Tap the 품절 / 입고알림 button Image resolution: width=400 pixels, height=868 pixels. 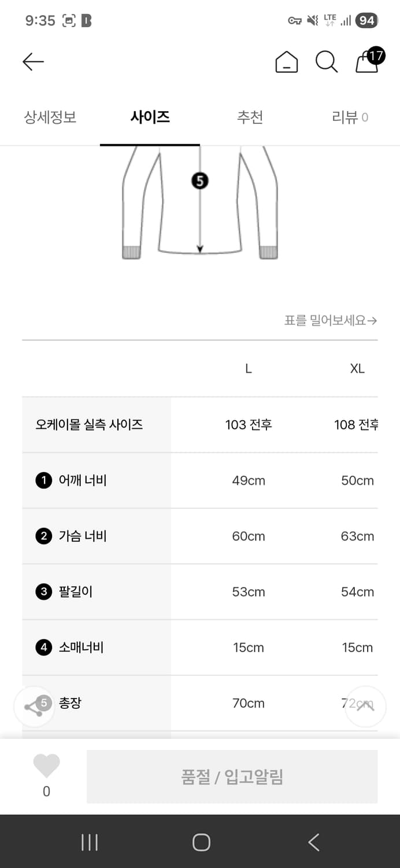[x=232, y=776]
